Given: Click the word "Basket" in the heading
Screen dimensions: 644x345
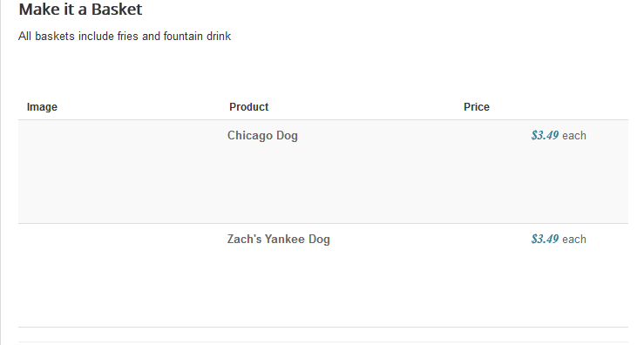Looking at the screenshot, I should point(117,9).
